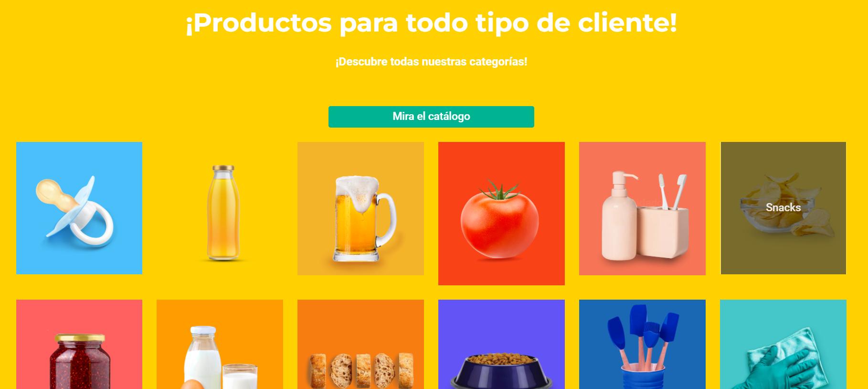Open the pet food bowl tile
Screen dimensions: 868x389
tap(501, 344)
